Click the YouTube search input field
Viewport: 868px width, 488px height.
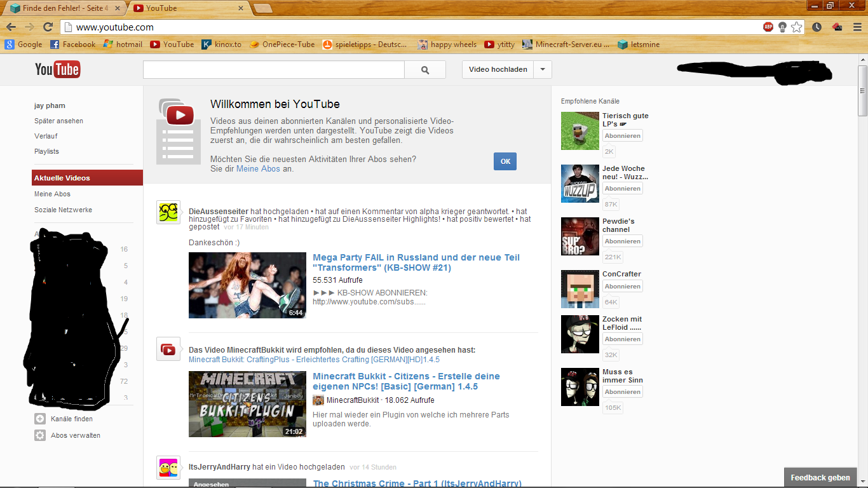pos(273,70)
